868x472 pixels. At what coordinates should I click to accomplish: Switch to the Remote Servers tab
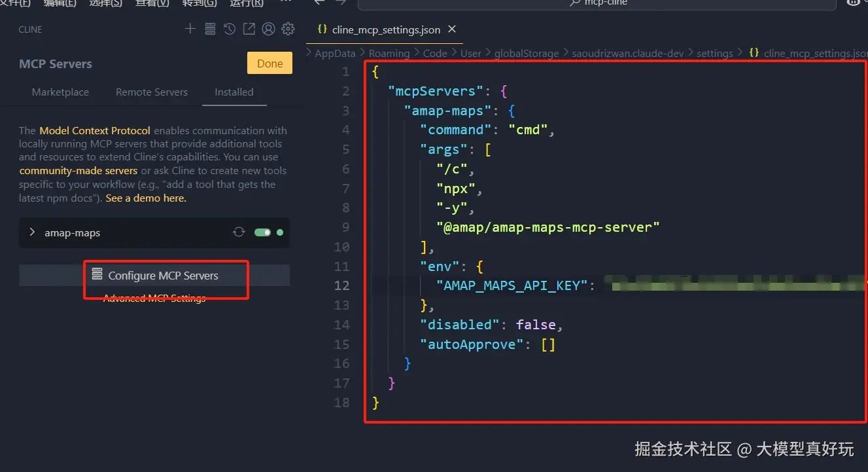[152, 92]
